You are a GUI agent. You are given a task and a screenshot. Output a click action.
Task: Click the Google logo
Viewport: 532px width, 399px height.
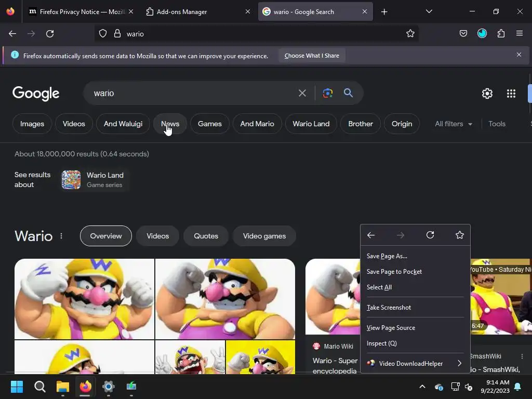pos(36,94)
